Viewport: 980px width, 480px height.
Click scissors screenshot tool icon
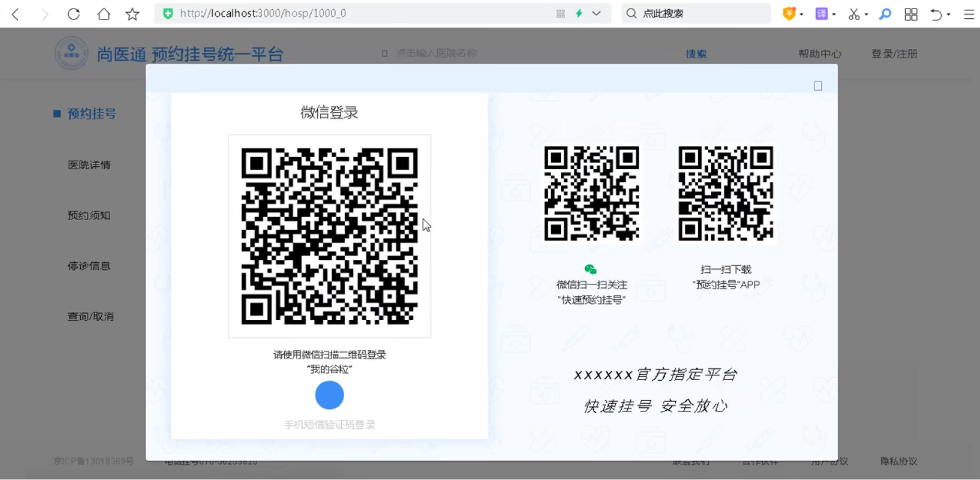(x=854, y=14)
